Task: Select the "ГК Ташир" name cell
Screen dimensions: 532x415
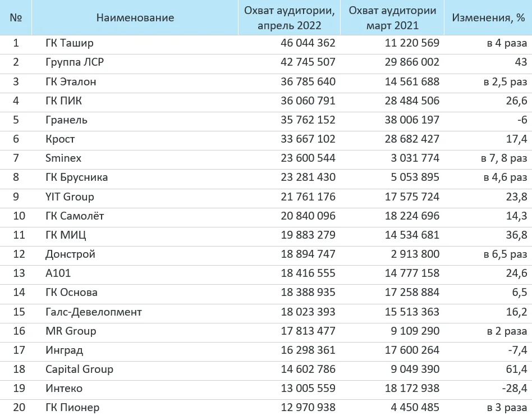Action: [70, 43]
